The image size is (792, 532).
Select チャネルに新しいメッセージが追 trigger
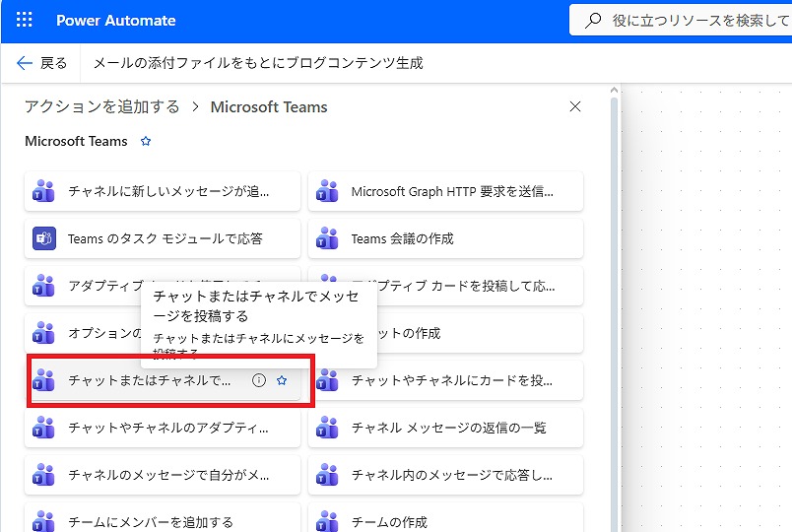click(167, 191)
